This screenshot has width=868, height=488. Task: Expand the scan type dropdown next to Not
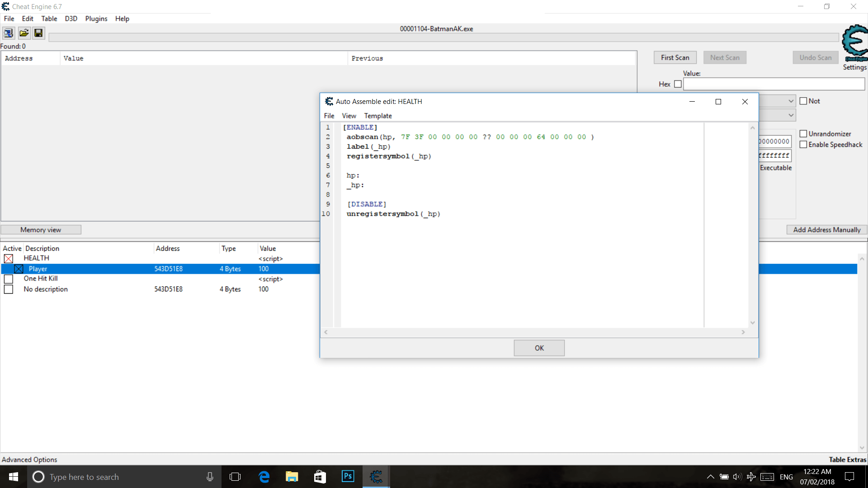[791, 101]
